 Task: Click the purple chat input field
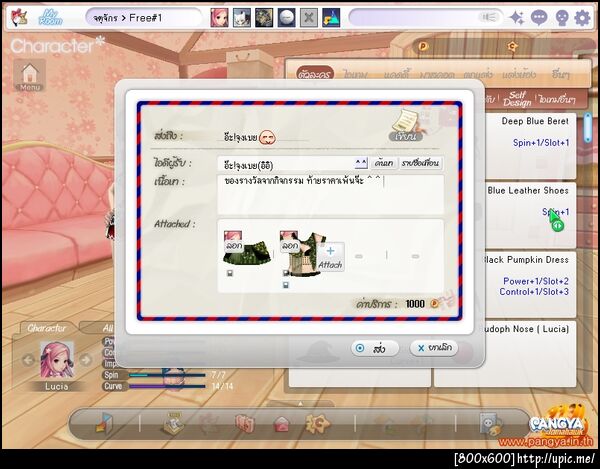[426, 18]
